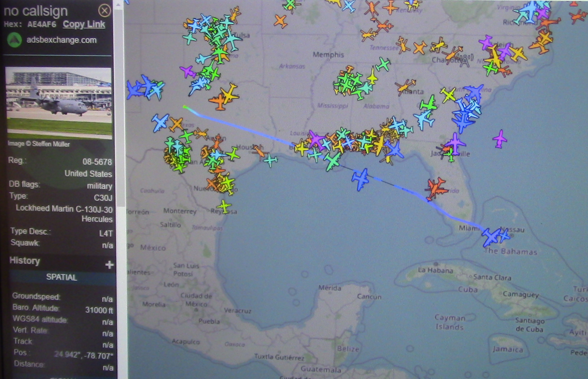
Task: Click registration value 08-5678
Action: point(97,162)
